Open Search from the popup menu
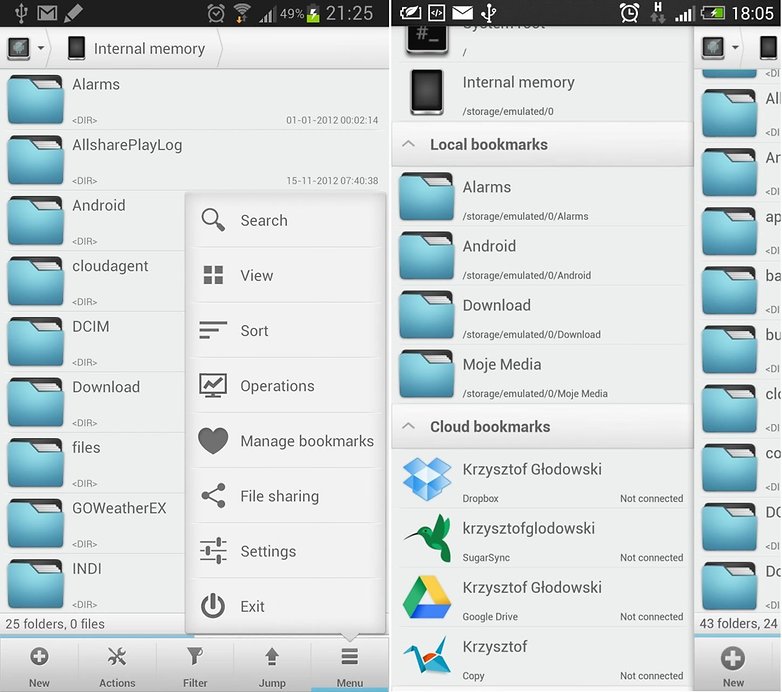 pos(285,220)
